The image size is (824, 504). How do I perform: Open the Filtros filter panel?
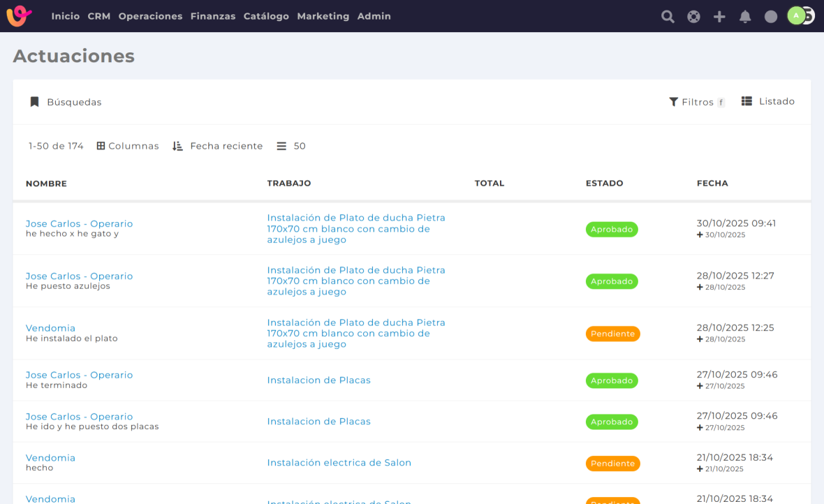coord(697,102)
